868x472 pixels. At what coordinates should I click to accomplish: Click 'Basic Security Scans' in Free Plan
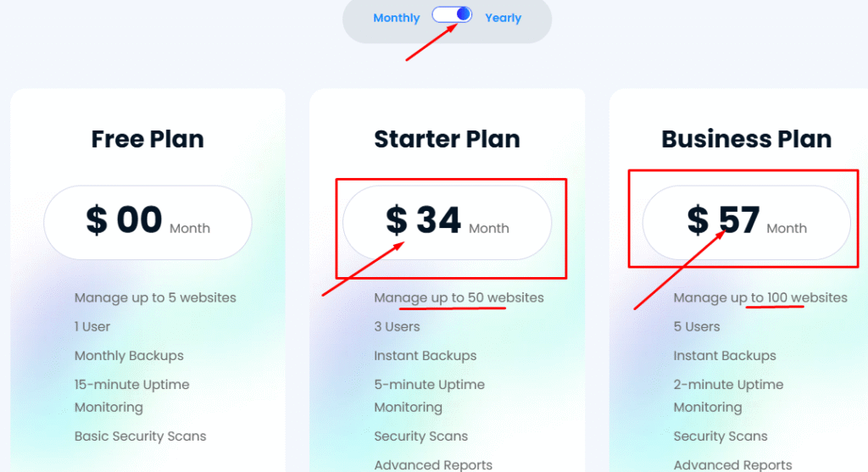point(140,436)
